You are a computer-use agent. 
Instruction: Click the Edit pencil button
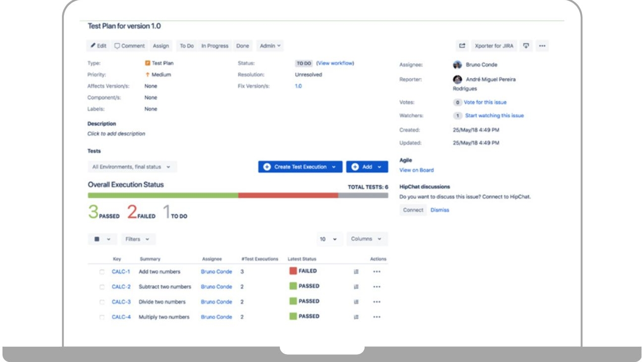click(99, 46)
